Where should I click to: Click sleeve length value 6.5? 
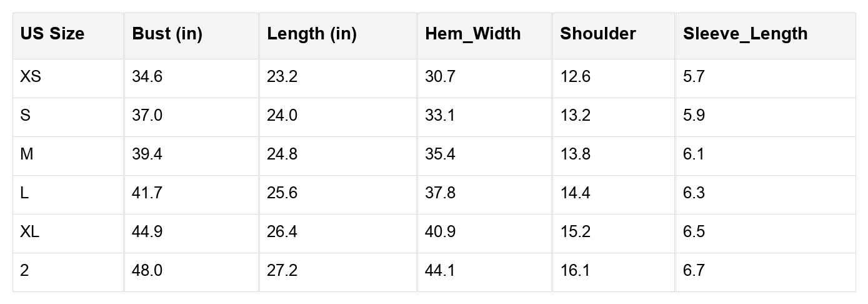coord(694,232)
